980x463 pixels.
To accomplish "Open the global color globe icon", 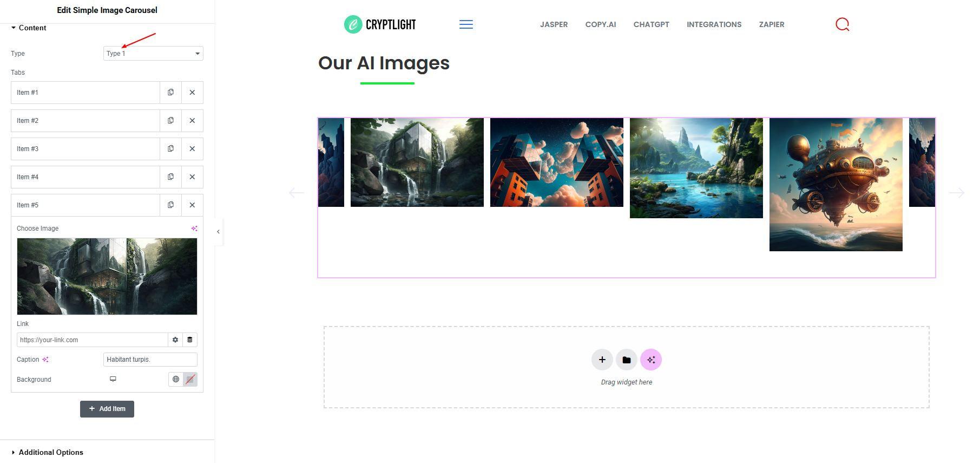I will click(176, 379).
